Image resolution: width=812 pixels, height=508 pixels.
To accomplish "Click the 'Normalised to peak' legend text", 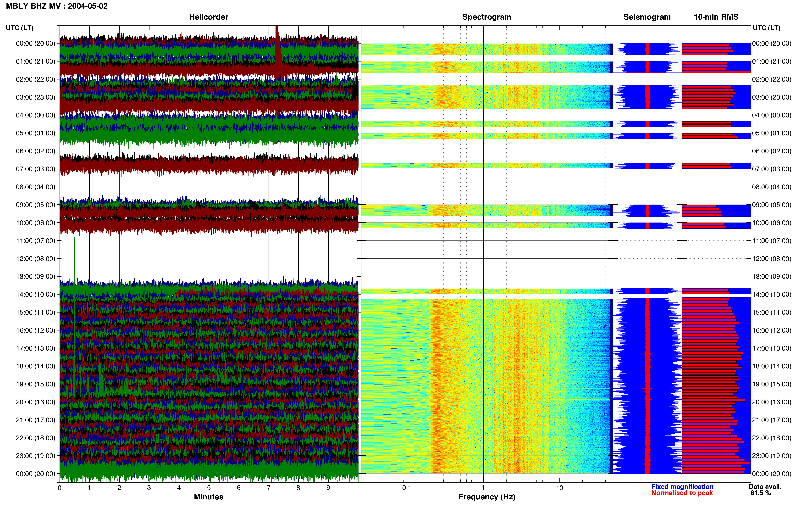I will click(682, 493).
